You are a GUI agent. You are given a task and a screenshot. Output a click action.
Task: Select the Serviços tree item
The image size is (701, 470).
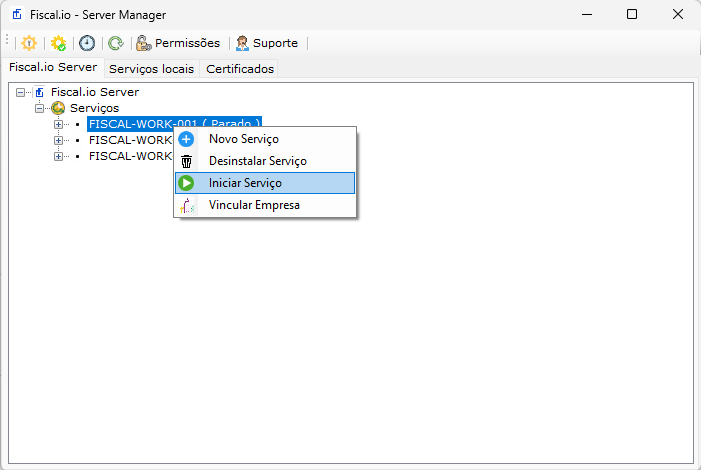click(94, 108)
